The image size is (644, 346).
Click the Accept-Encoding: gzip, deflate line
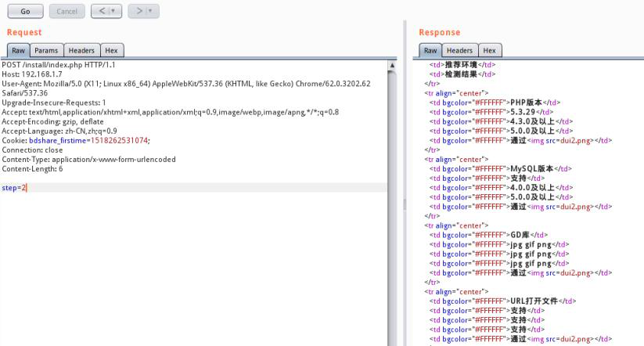[x=52, y=121]
